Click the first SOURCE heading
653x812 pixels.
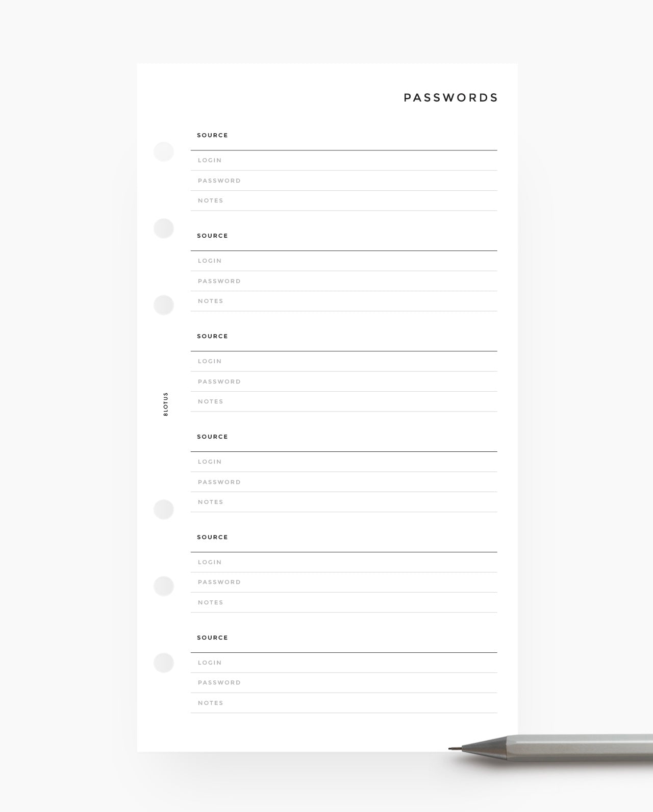click(x=212, y=135)
